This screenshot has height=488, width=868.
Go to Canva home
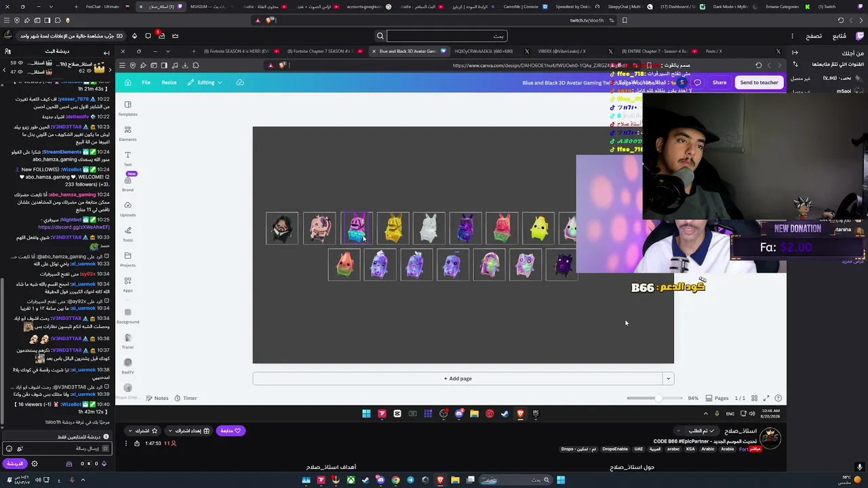click(x=127, y=83)
